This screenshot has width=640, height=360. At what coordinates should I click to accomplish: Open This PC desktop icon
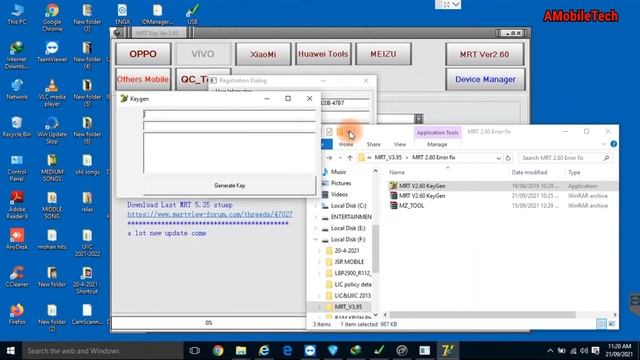tap(17, 14)
